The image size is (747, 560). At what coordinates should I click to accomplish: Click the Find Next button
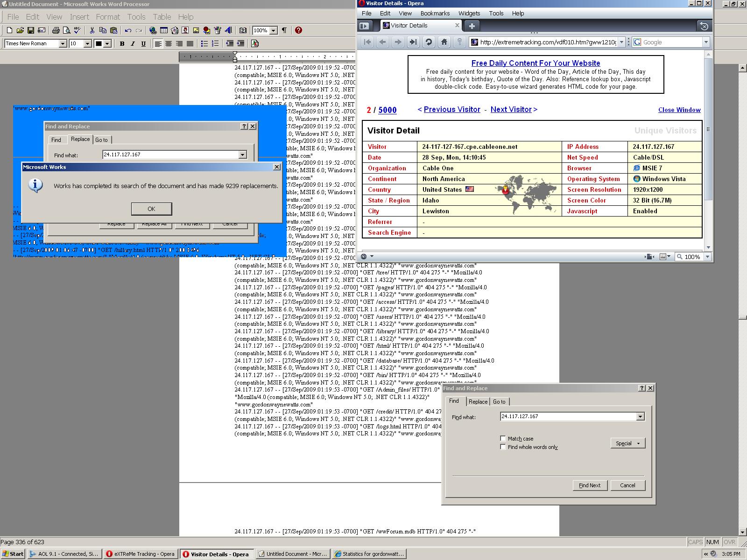(x=590, y=485)
